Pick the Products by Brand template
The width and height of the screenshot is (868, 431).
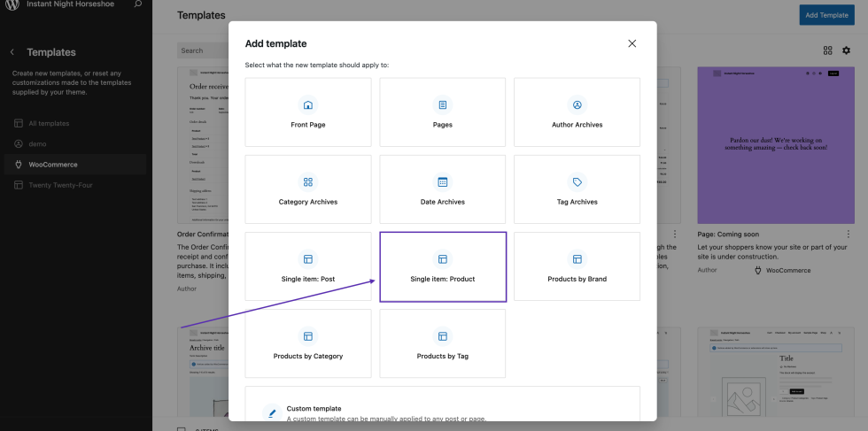tap(577, 266)
